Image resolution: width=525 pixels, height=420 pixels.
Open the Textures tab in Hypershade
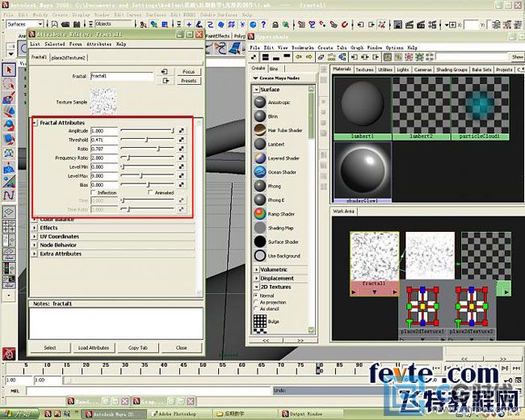click(364, 69)
